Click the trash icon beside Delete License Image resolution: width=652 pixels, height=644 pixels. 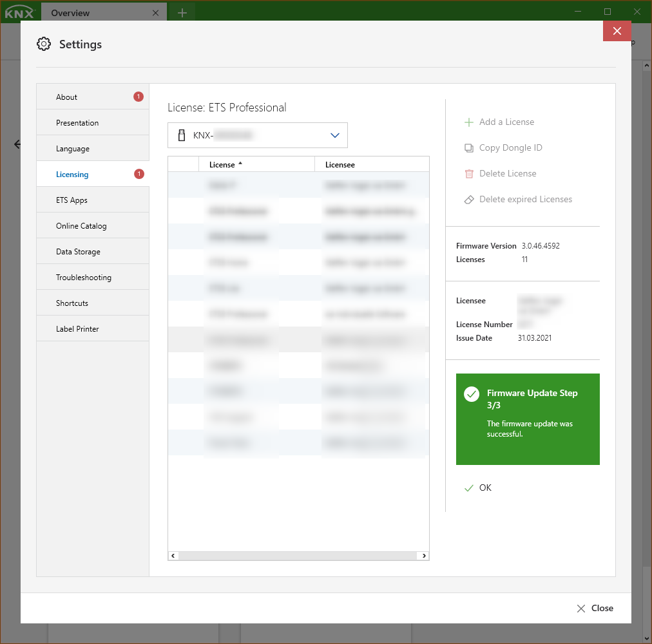tap(468, 174)
